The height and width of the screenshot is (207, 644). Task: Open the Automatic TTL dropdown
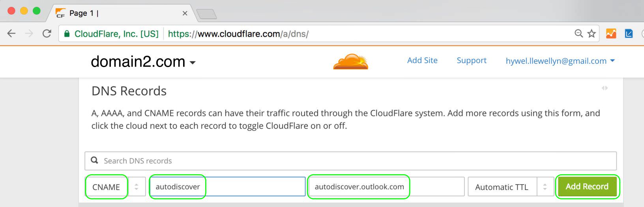pyautogui.click(x=511, y=187)
